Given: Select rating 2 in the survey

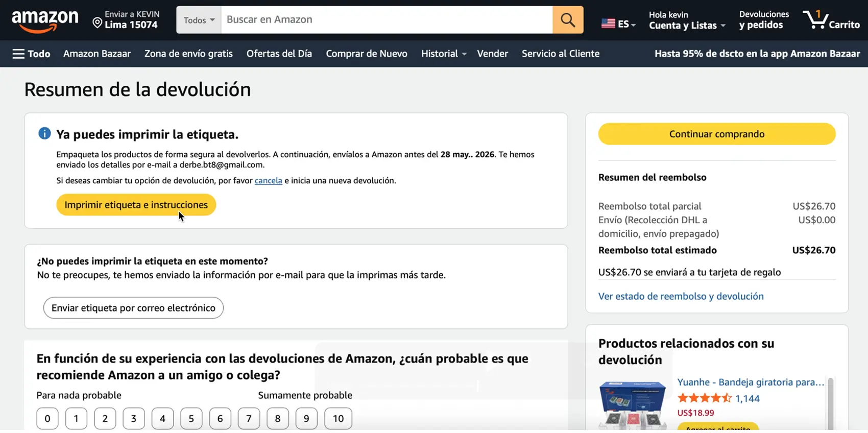Looking at the screenshot, I should [x=105, y=419].
